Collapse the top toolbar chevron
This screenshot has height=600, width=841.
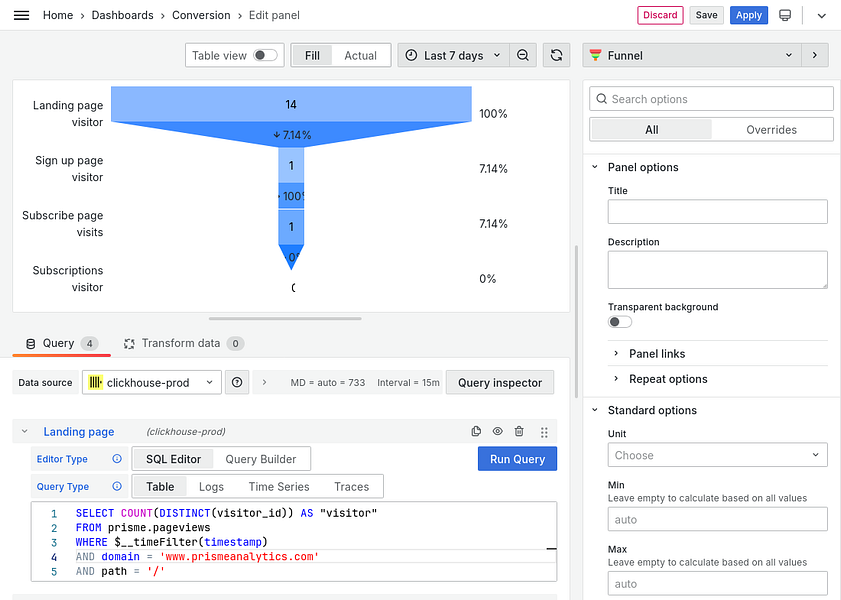(821, 16)
